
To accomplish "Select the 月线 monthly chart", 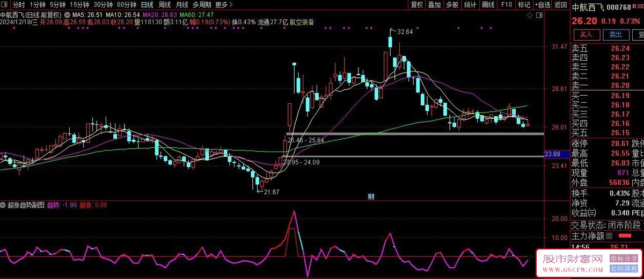I will click(182, 5).
